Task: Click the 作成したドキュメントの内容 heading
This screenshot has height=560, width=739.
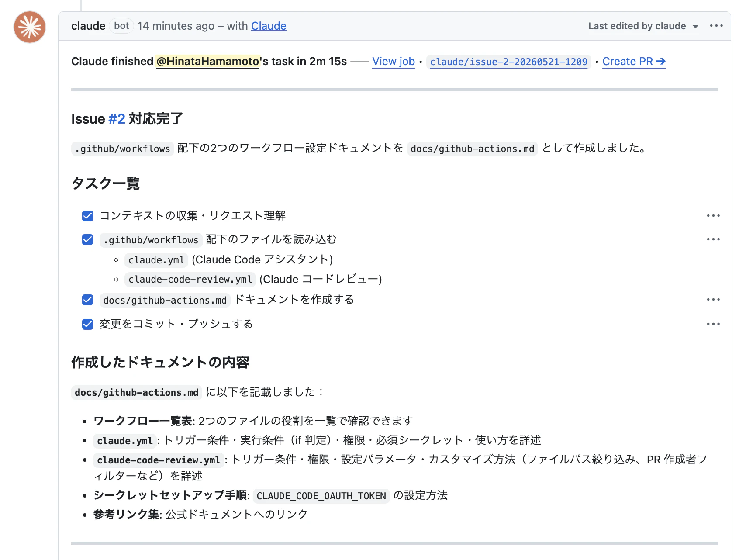Action: coord(160,362)
